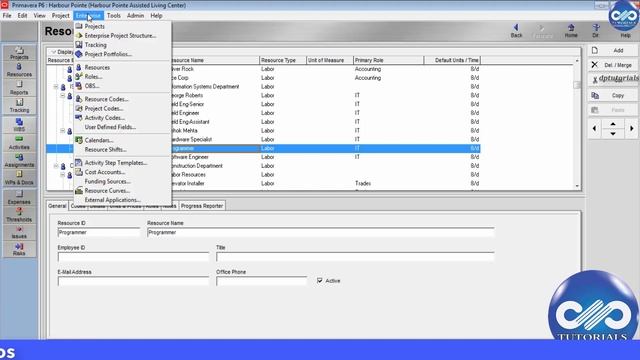Viewport: 640px width, 360px height.
Task: Open Issues in the left sidebar
Action: 19,232
